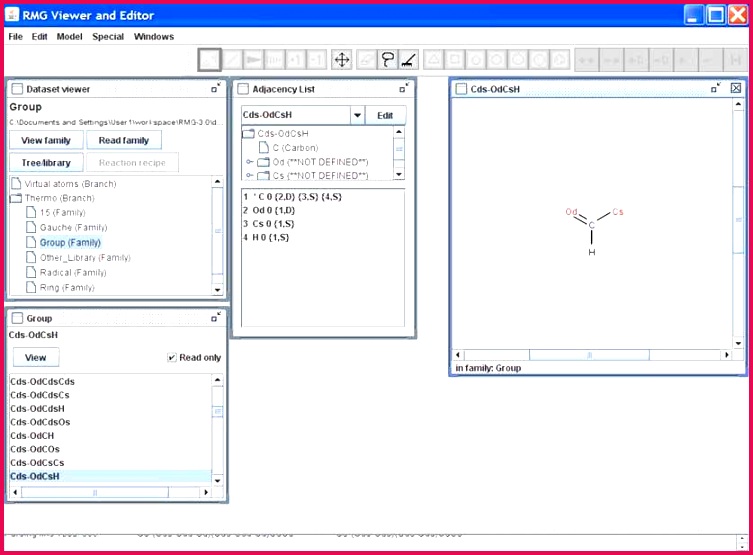Viewport: 753px width, 555px height.
Task: Click the Group list horizontal scrollbar thumb
Action: tap(95, 493)
